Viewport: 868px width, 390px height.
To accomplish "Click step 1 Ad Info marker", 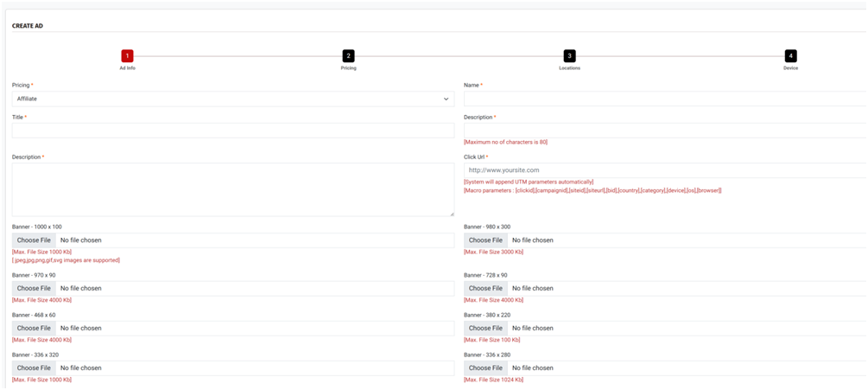I will point(127,55).
